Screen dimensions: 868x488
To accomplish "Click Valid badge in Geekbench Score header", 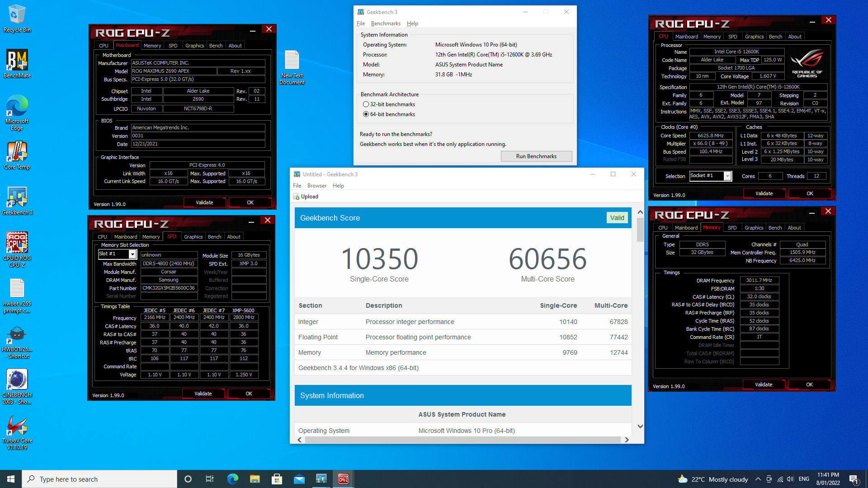I will click(617, 218).
